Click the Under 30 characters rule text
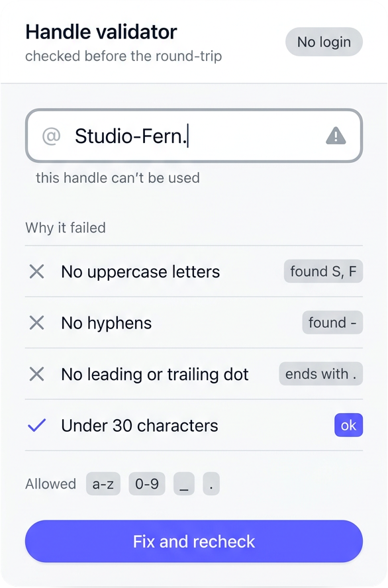 140,426
